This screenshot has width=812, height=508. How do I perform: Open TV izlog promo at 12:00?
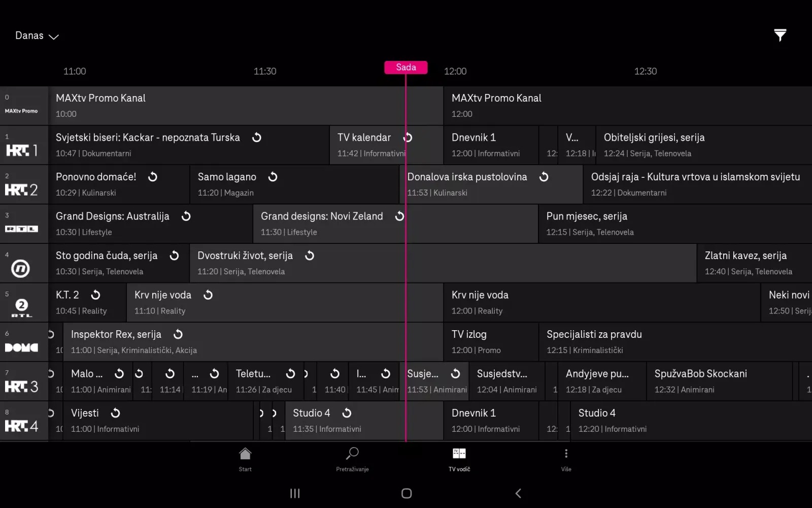491,342
